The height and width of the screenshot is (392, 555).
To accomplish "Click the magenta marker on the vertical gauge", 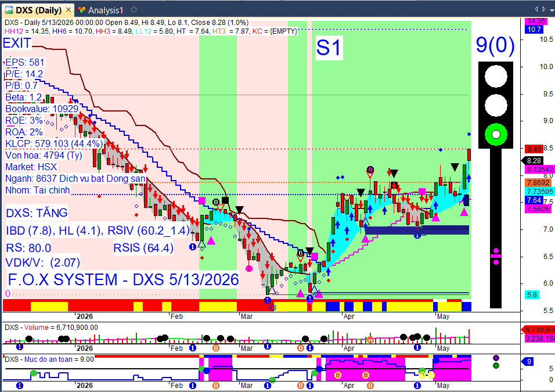I will pyautogui.click(x=496, y=256).
